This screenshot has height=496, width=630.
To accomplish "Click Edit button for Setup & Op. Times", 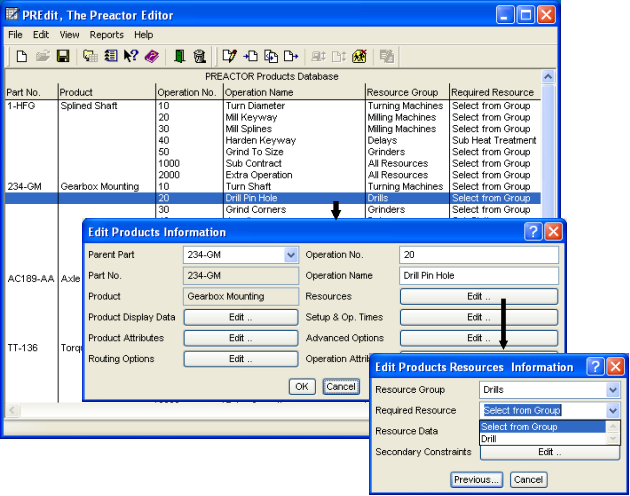I will coord(479,317).
